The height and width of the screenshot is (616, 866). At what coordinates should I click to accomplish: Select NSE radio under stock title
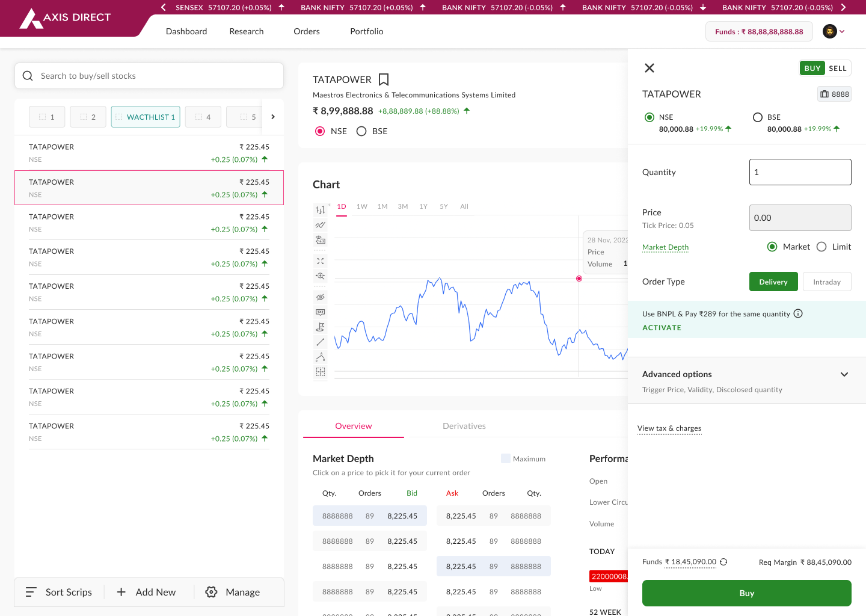pos(320,131)
